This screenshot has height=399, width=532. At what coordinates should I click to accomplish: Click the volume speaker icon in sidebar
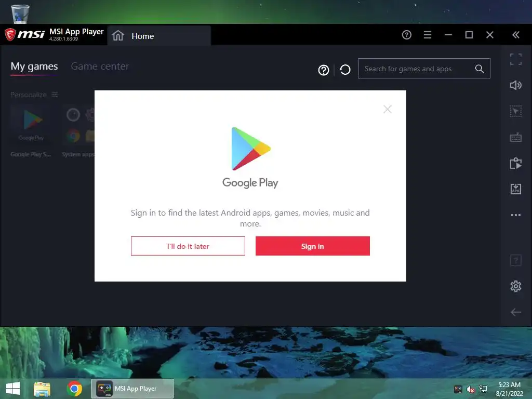click(516, 85)
